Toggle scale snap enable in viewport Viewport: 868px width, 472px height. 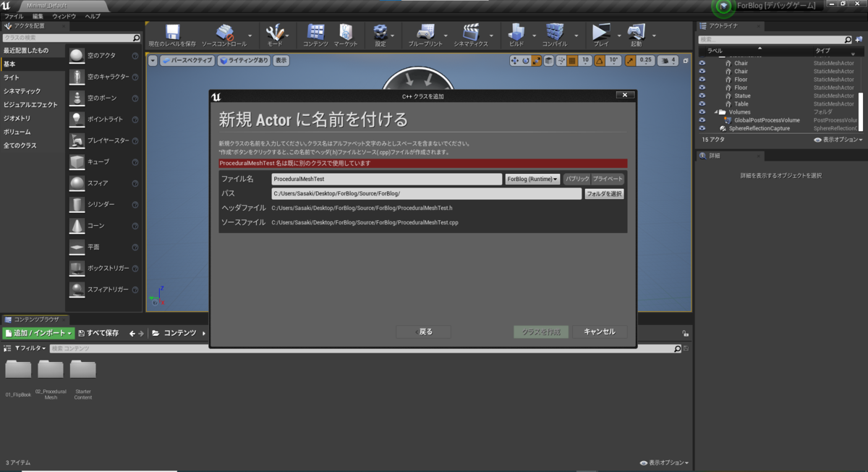click(630, 61)
